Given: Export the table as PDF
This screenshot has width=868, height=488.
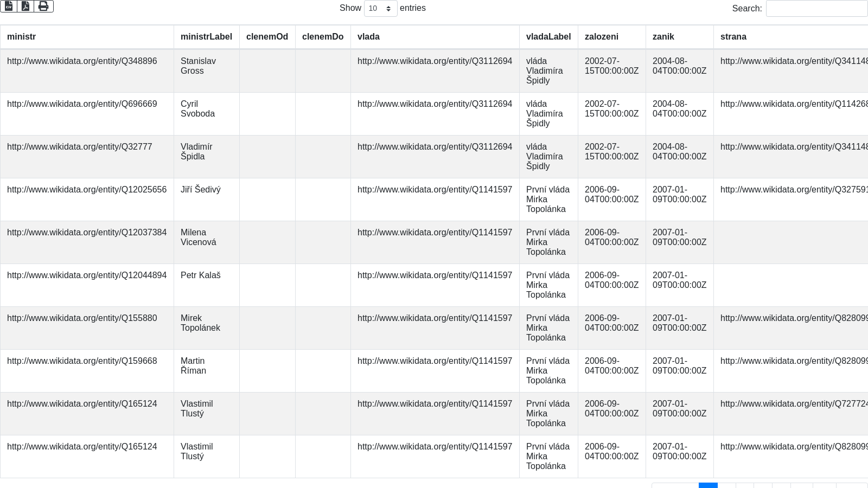Looking at the screenshot, I should click(25, 7).
